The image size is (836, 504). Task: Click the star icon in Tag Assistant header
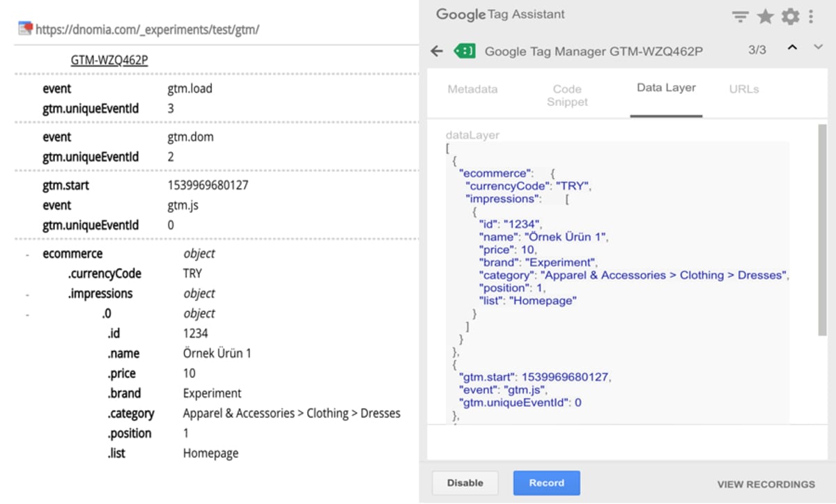point(765,16)
